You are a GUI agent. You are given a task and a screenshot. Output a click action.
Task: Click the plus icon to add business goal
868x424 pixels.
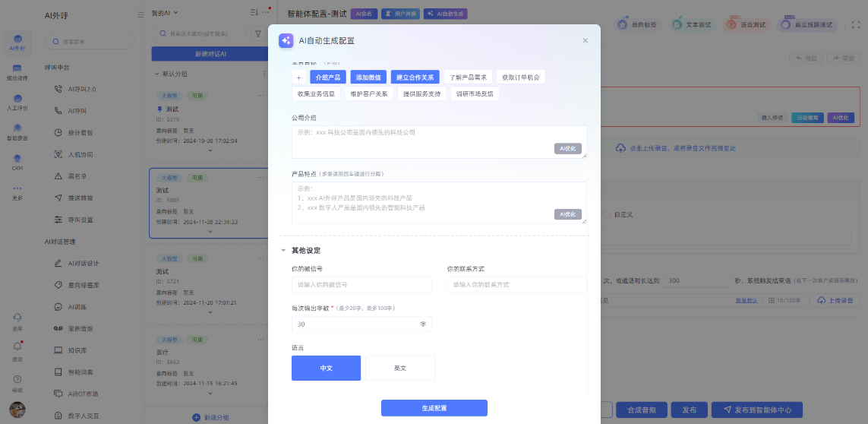coord(298,78)
